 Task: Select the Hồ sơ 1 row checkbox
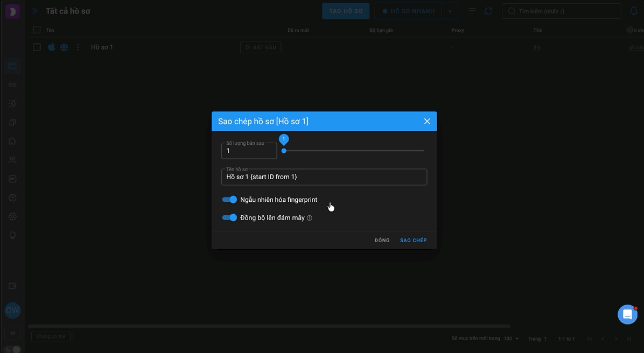coord(37,47)
